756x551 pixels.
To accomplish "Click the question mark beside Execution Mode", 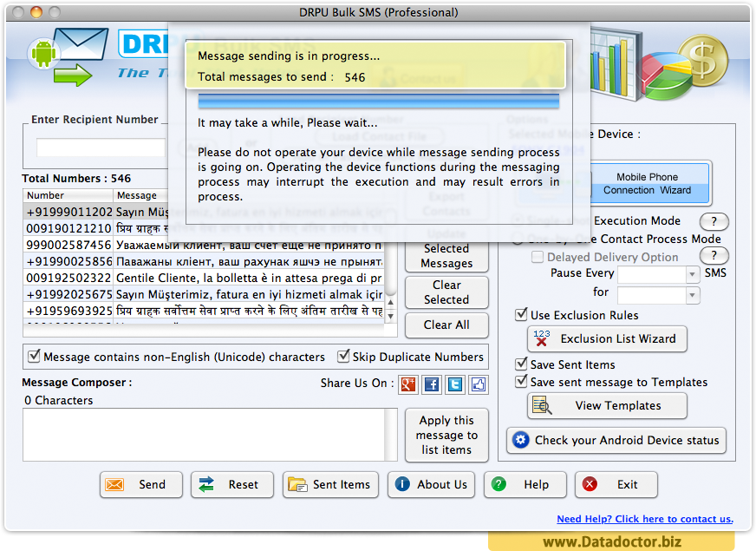I will tap(714, 221).
